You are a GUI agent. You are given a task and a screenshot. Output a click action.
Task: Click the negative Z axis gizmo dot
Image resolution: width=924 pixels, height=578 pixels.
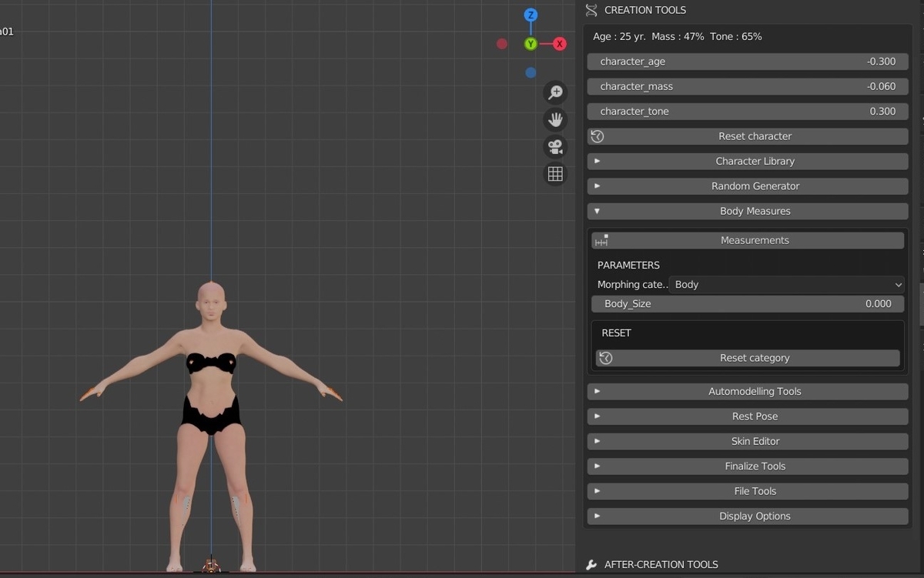click(531, 72)
